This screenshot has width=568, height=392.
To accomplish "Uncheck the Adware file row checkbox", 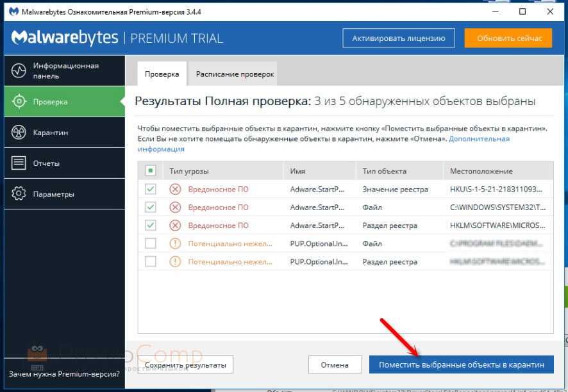I will point(151,208).
